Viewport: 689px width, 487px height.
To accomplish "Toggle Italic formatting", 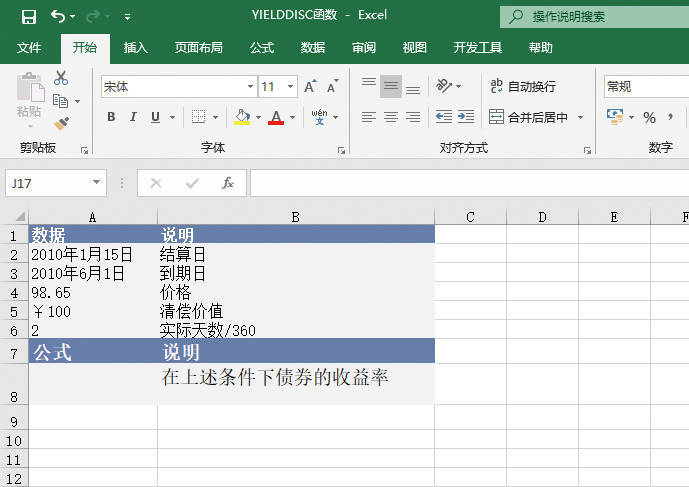I will click(134, 118).
